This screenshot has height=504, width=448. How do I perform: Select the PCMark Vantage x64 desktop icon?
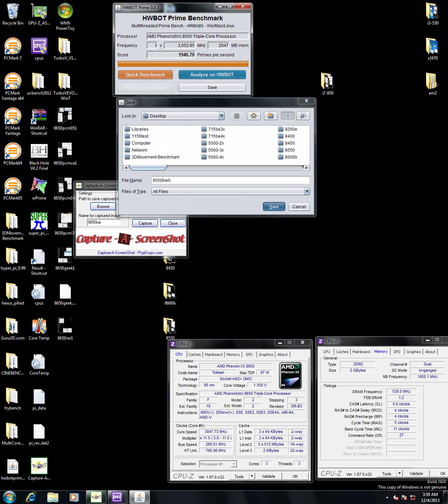point(13,87)
